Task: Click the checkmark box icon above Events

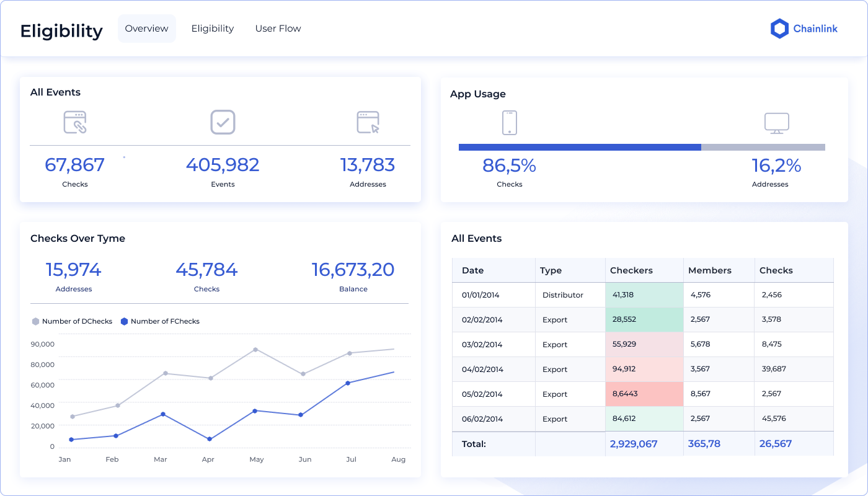Action: point(223,122)
